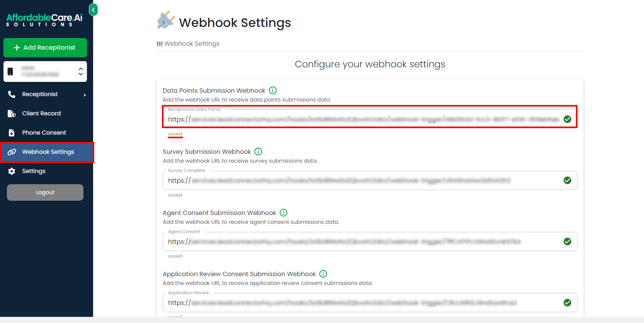The width and height of the screenshot is (644, 323).
Task: Click the Webhook Settings chain-link icon
Action: pyautogui.click(x=12, y=152)
